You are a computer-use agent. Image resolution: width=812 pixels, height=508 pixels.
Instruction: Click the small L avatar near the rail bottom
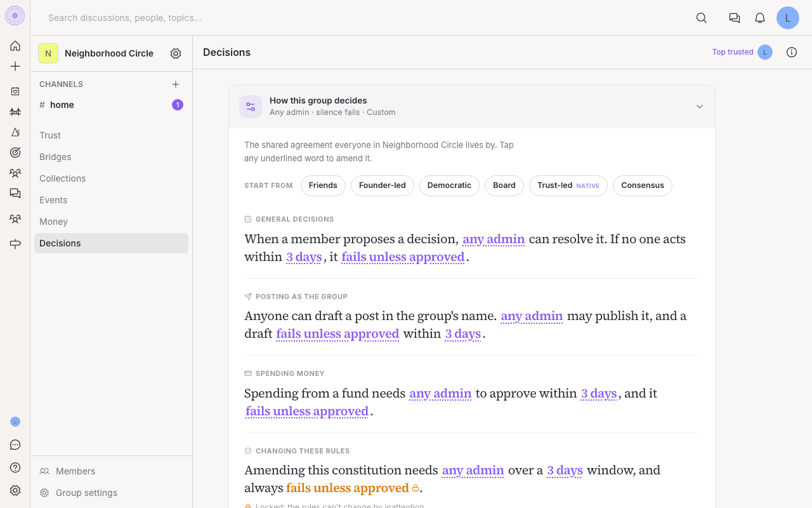click(15, 422)
